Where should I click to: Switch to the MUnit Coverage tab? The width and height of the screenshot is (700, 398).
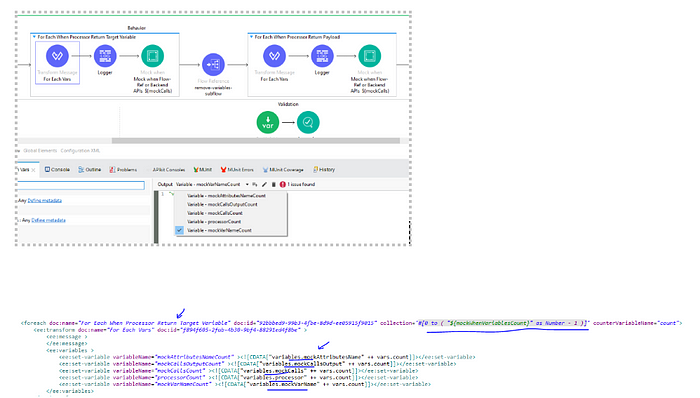[283, 170]
